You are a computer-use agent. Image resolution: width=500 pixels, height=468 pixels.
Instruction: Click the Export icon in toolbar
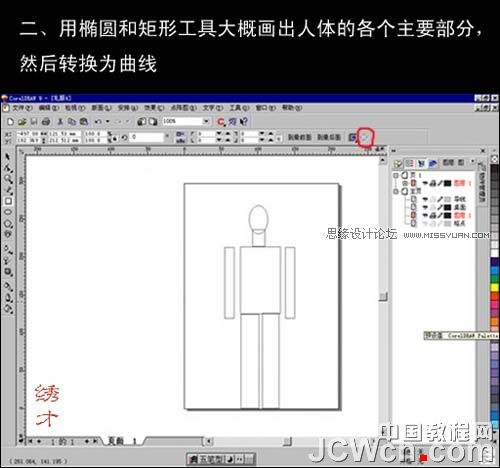[153, 122]
